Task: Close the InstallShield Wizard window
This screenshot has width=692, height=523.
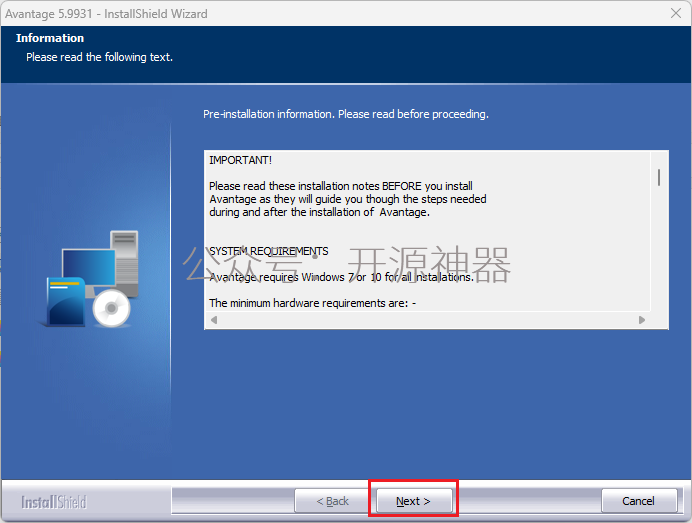Action: [676, 13]
